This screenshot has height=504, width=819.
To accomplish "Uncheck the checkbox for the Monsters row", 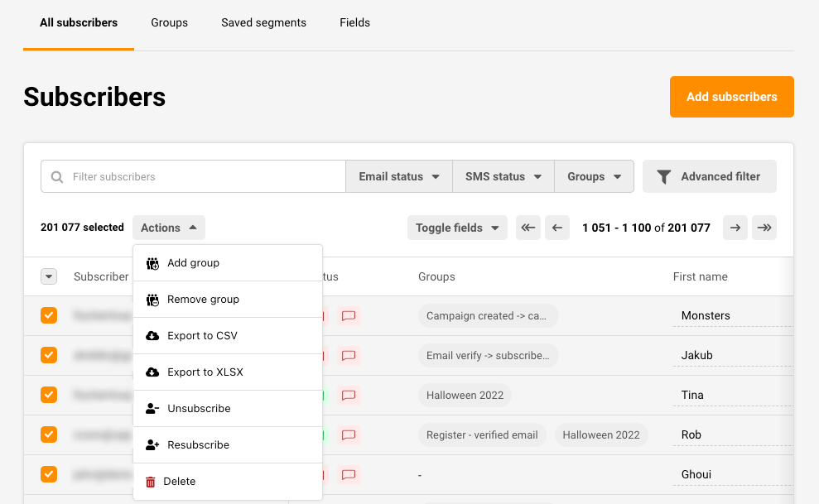I will pyautogui.click(x=49, y=315).
